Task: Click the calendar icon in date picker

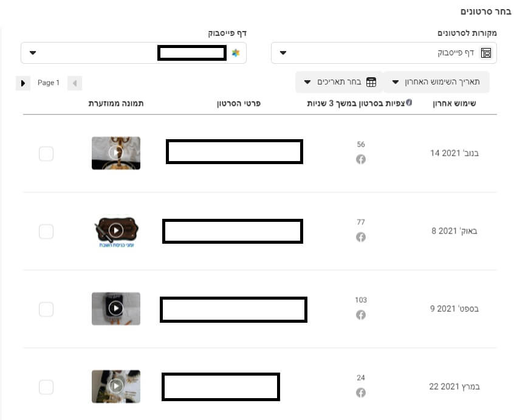Action: point(371,82)
